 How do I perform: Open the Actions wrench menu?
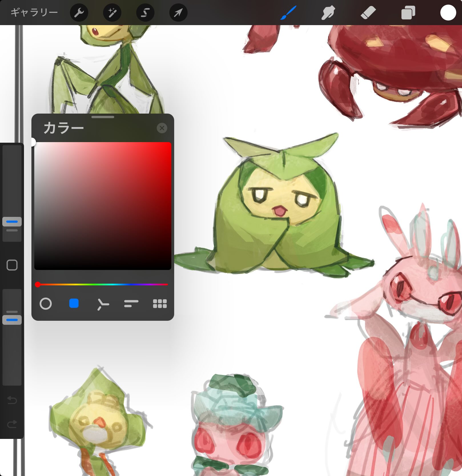click(x=79, y=13)
